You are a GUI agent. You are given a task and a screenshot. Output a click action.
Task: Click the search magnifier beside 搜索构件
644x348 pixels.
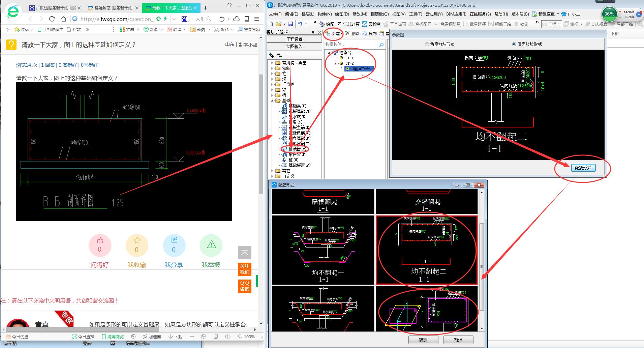(381, 45)
